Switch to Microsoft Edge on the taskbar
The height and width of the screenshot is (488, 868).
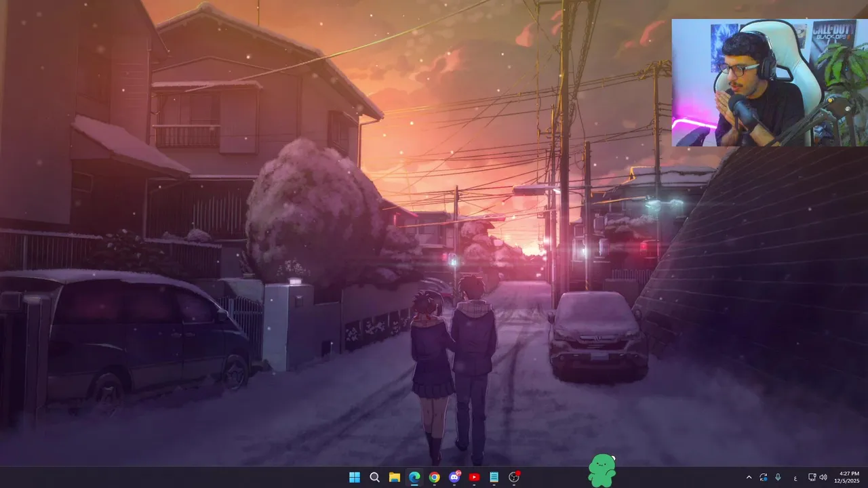pos(414,477)
